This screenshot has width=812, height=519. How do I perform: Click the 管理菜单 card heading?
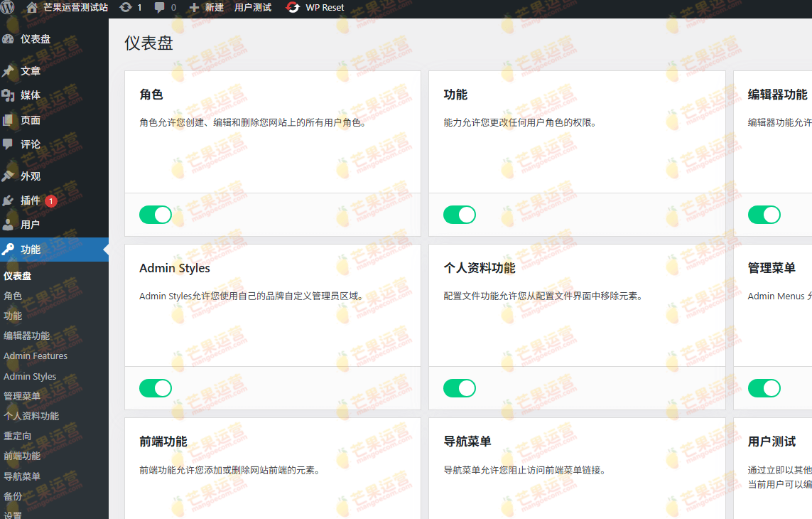[772, 268]
